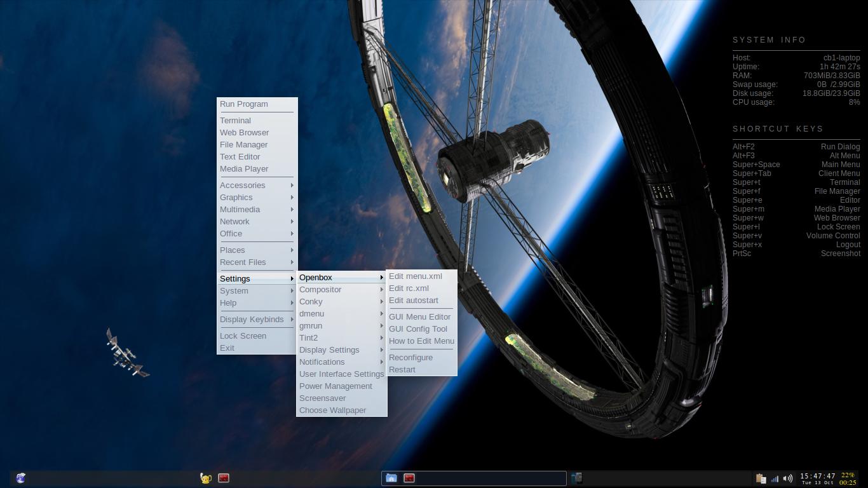The height and width of the screenshot is (488, 868).
Task: Click the network signal tray icon
Action: click(775, 478)
